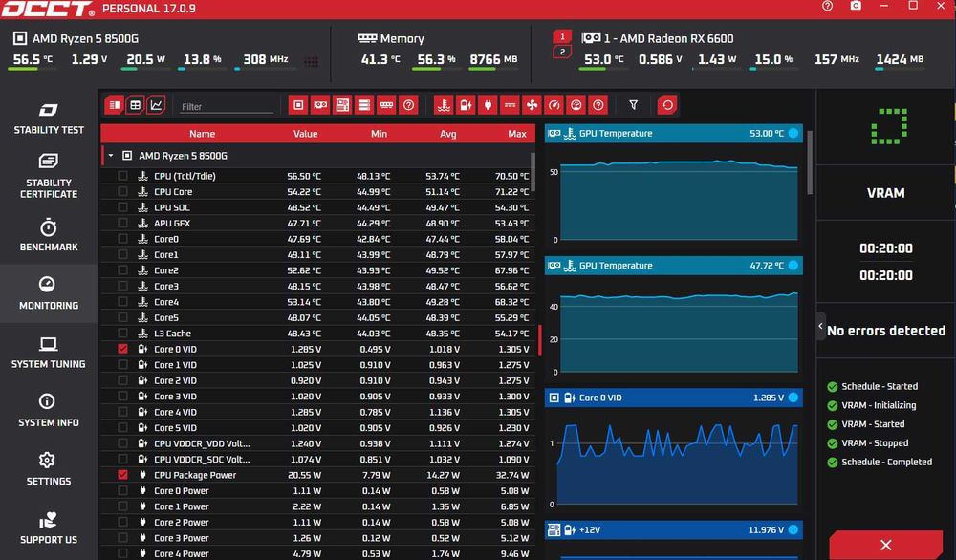The width and height of the screenshot is (956, 560).
Task: Toggle the voltage sensor type filter
Action: pyautogui.click(x=466, y=105)
